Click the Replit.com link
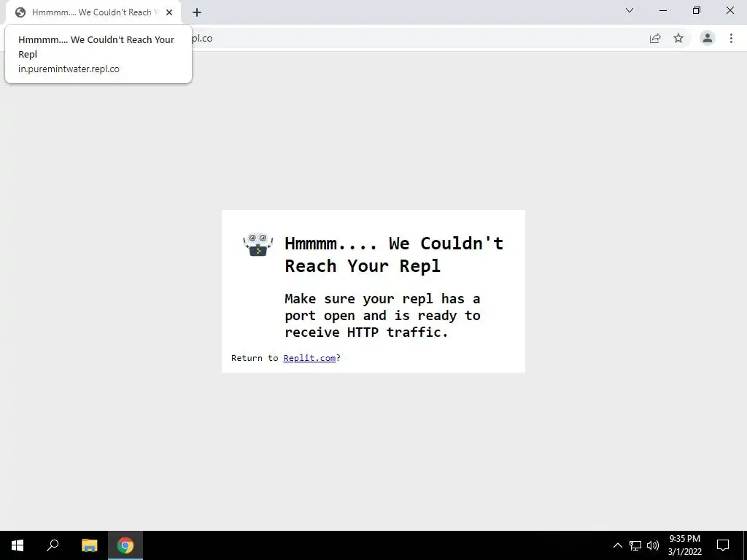 pyautogui.click(x=309, y=358)
